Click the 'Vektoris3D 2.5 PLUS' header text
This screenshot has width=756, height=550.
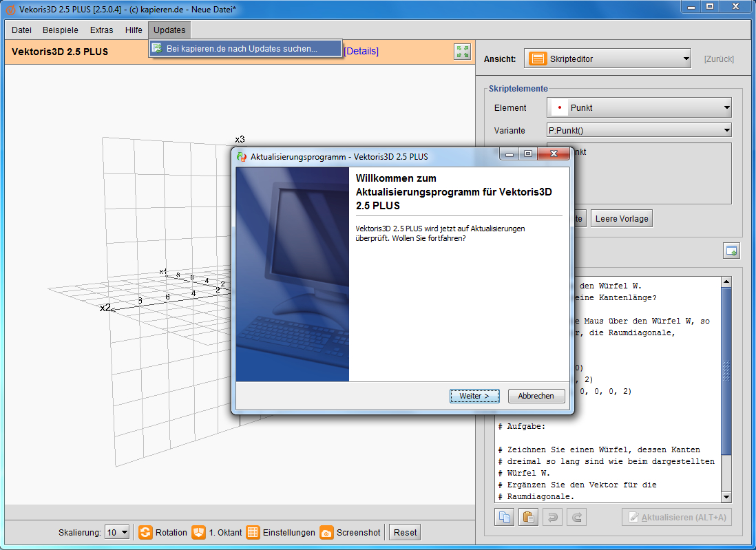(x=60, y=52)
